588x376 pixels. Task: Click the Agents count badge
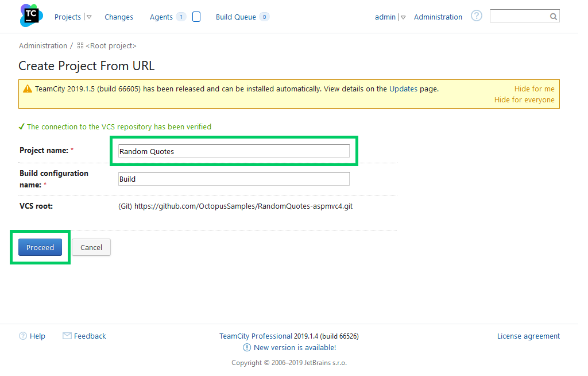tap(181, 17)
